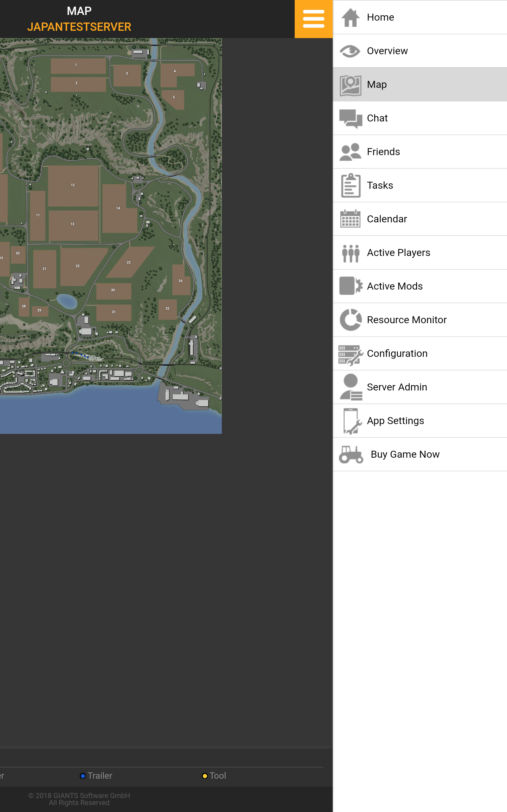This screenshot has height=812, width=507.
Task: Close the orange hamburger menu
Action: (313, 19)
